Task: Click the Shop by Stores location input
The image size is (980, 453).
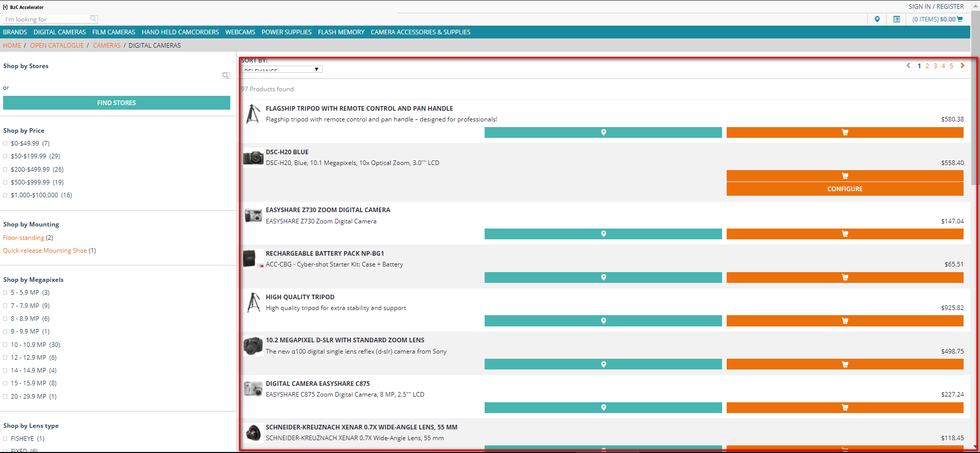Action: pyautogui.click(x=112, y=75)
